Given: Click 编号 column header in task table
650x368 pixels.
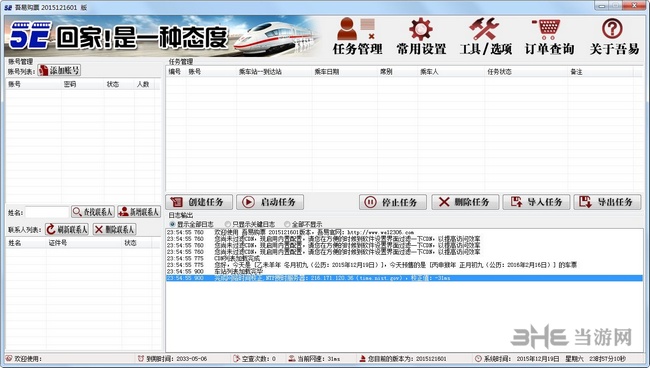Looking at the screenshot, I should tap(176, 72).
